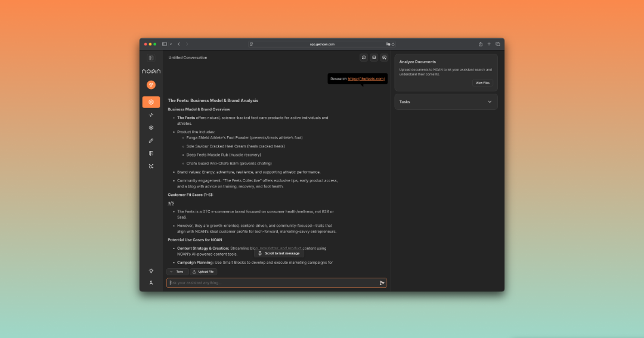Click 'Chafe Guard Anti-Chafe Balm' item
This screenshot has height=338, width=644.
point(229,163)
